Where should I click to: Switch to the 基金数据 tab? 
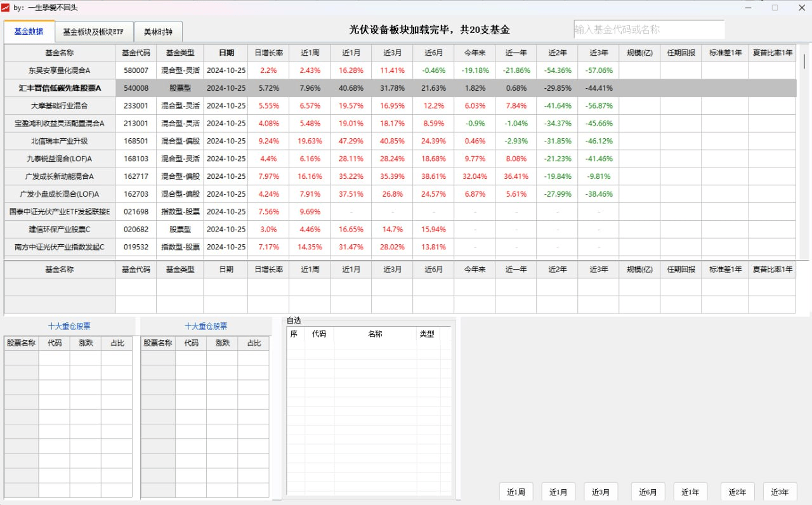(29, 31)
